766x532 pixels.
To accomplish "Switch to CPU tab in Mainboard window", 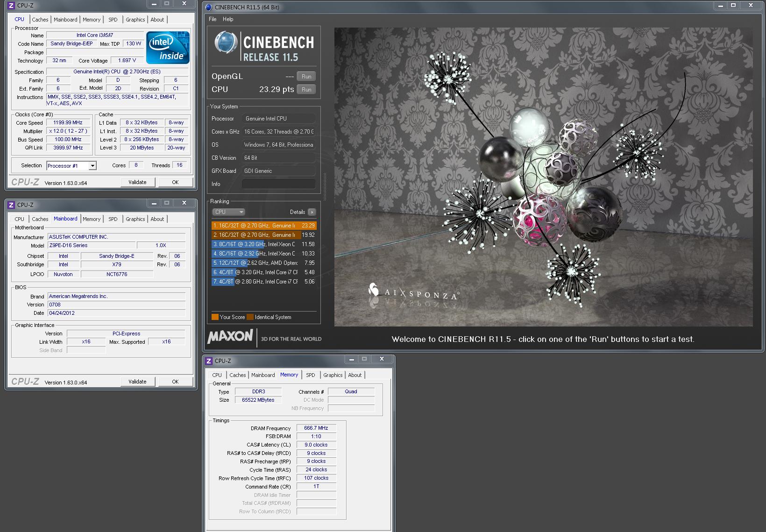I will coord(19,219).
